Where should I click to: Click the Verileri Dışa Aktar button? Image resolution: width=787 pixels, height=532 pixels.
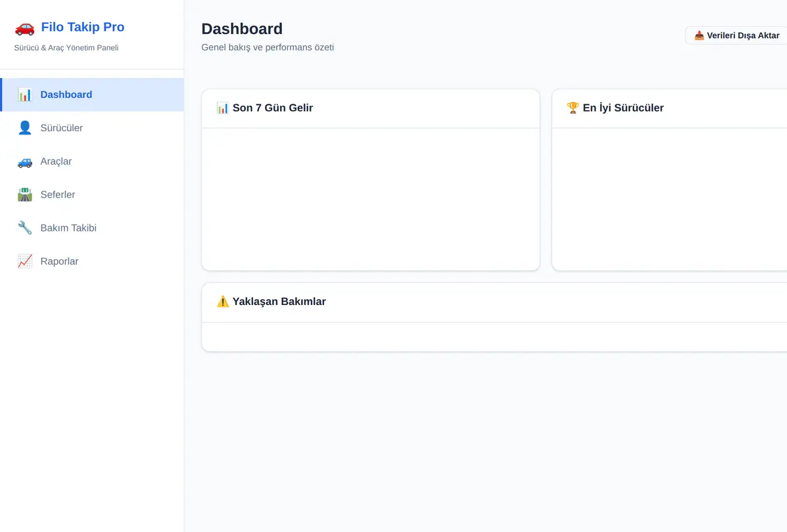click(737, 35)
